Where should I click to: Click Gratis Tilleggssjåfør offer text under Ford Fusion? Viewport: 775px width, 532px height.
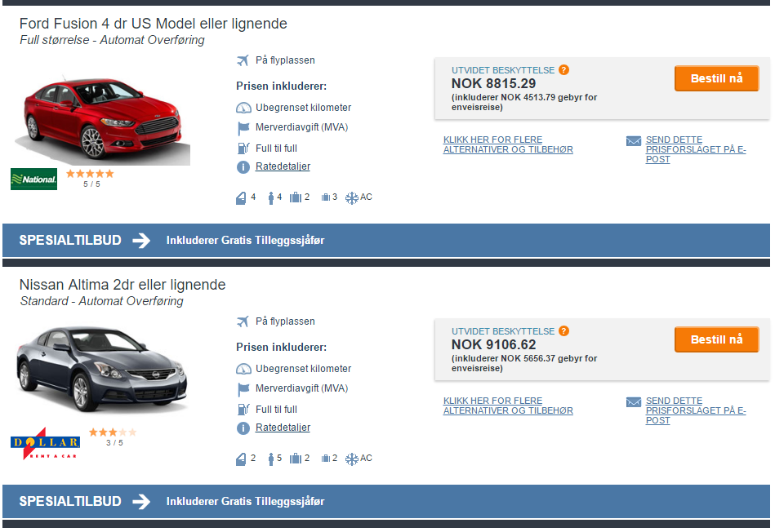[x=246, y=241]
